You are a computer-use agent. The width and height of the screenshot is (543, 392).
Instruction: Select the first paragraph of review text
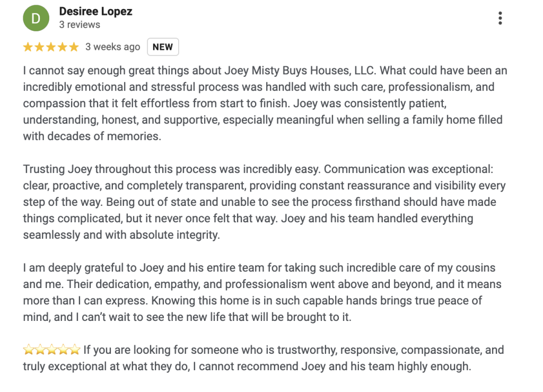265,103
